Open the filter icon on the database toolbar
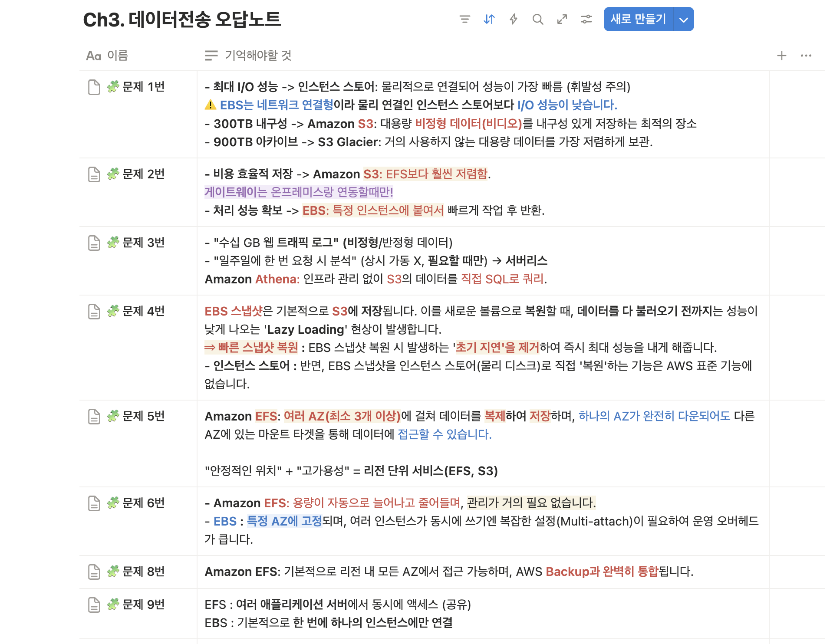Screen dimensions: 830x644 (464, 19)
